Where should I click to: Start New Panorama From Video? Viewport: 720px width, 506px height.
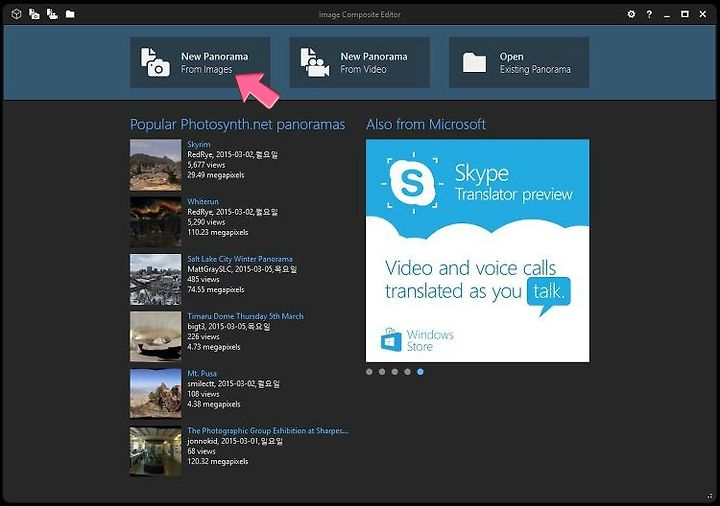pos(360,62)
